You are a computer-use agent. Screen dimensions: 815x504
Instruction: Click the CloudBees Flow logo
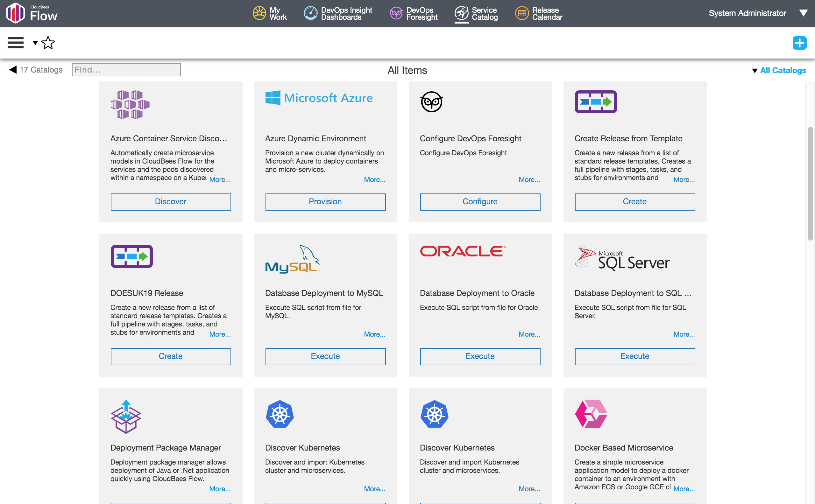pos(32,13)
